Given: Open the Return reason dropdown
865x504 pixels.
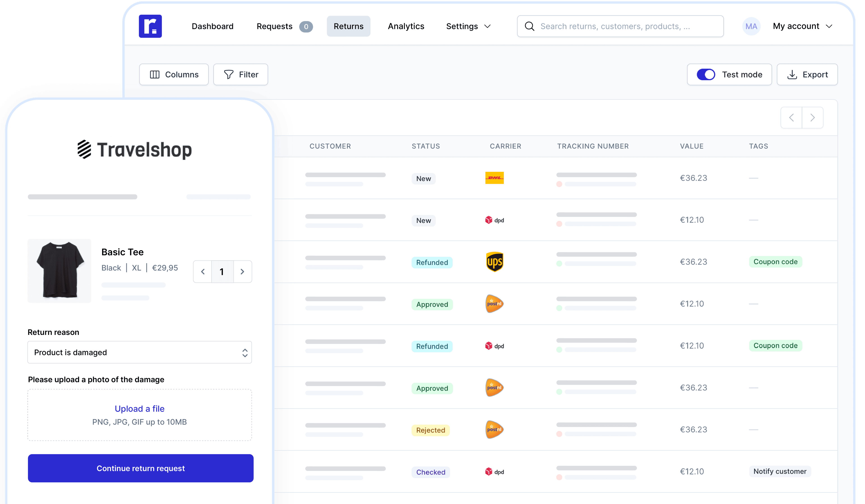Looking at the screenshot, I should click(139, 352).
